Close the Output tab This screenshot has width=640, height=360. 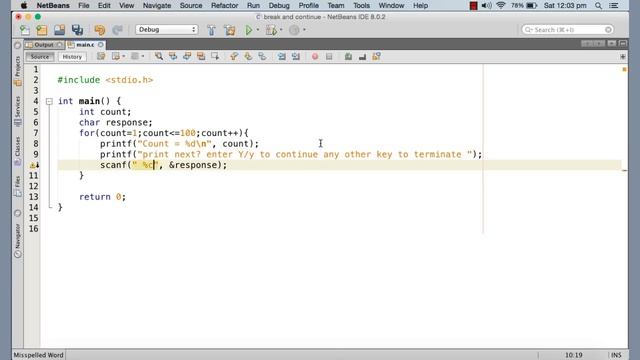(59, 44)
